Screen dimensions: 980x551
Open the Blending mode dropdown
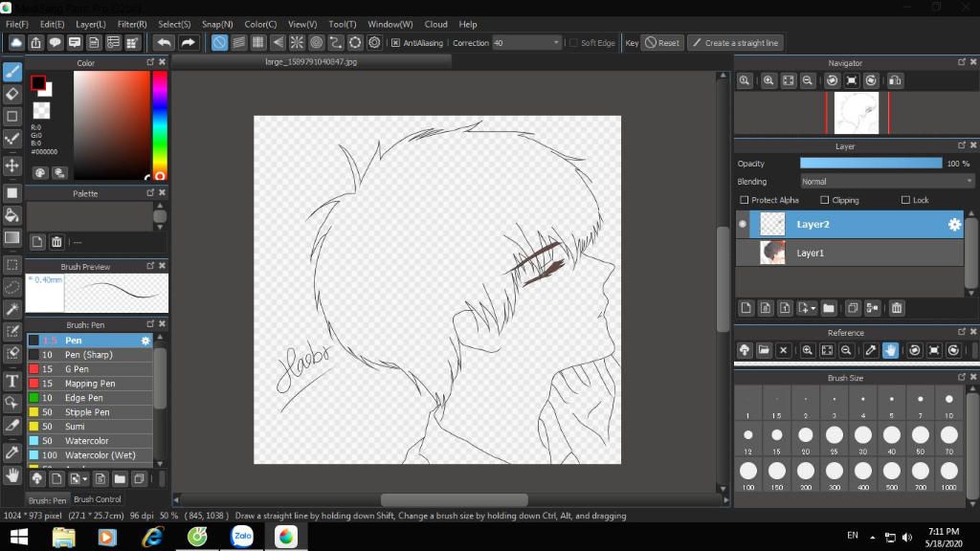coord(887,181)
